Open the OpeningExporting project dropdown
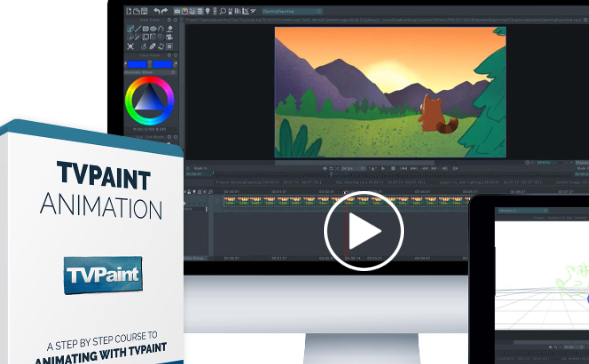589x364 pixels. 293,11
